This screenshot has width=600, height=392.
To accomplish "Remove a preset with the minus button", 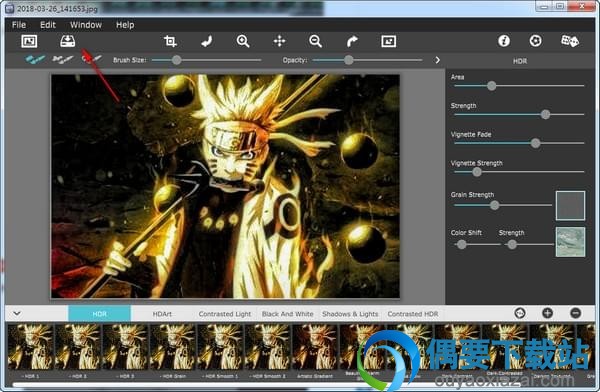I will click(576, 313).
